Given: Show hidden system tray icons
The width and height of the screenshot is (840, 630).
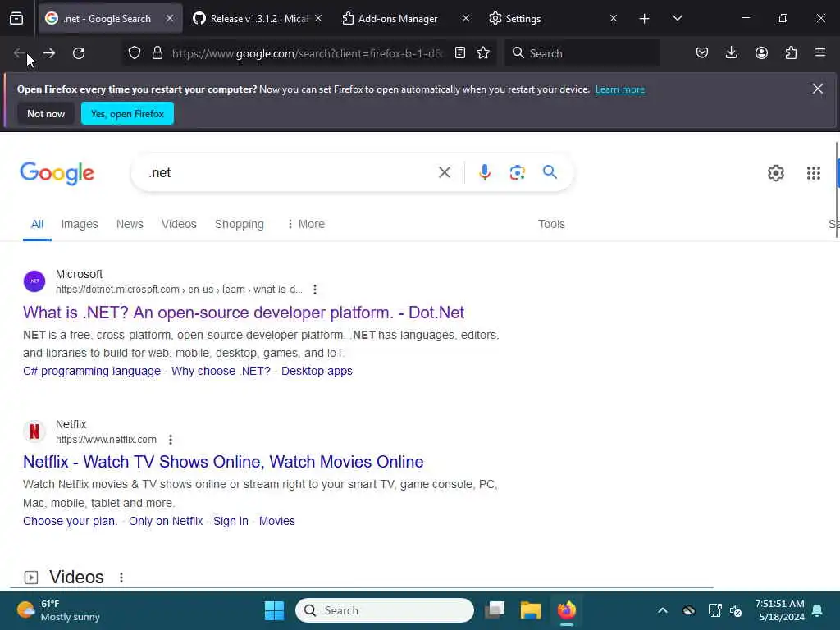Looking at the screenshot, I should (663, 610).
